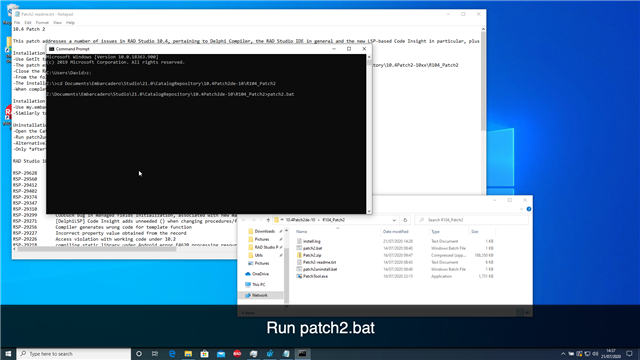Switch to Command Prompt via the taskbar
640x360 pixels.
(302, 354)
